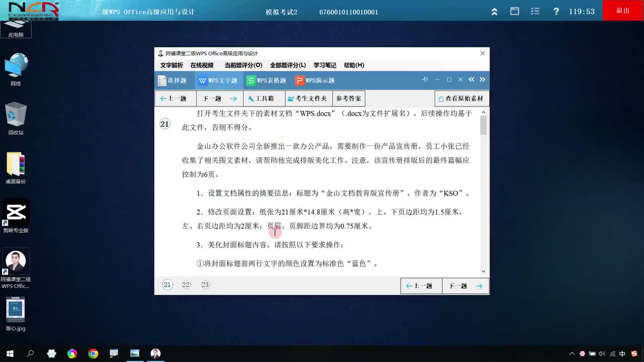Open 网络 desktop icon

(16, 69)
